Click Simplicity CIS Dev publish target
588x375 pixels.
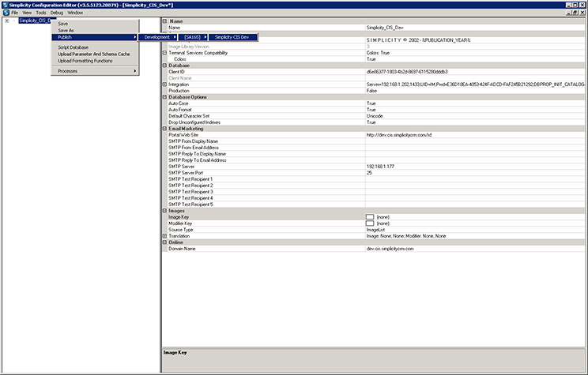[233, 37]
